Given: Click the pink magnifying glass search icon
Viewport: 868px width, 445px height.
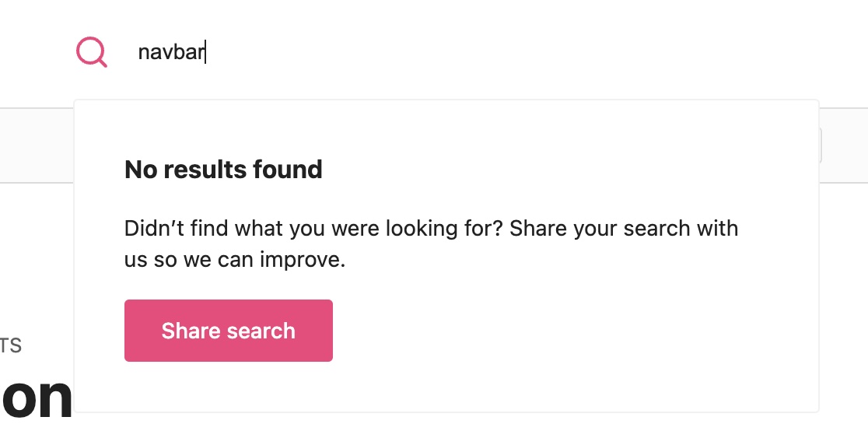Looking at the screenshot, I should 91,52.
